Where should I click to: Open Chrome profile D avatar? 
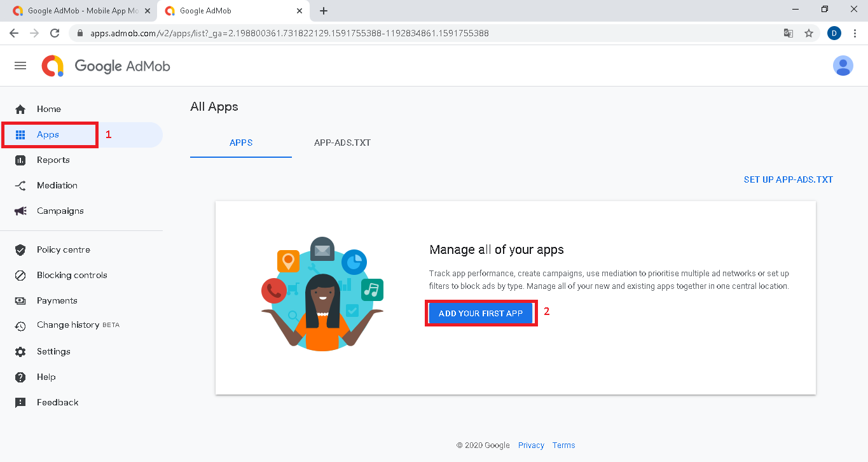[834, 33]
